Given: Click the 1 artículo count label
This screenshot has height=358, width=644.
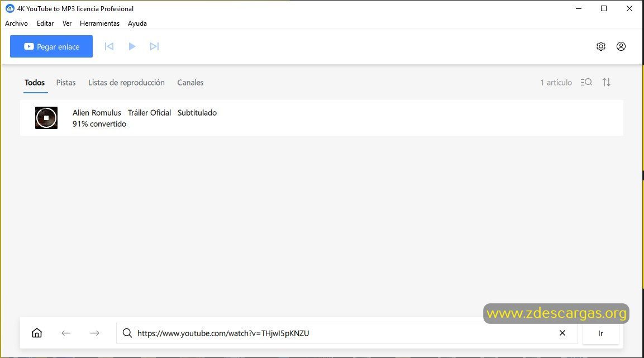Looking at the screenshot, I should coord(556,83).
